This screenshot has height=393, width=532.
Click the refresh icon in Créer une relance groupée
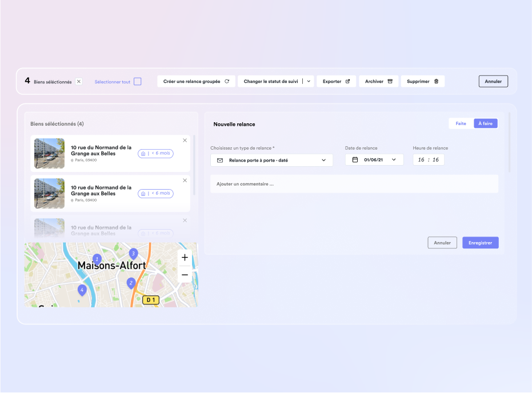click(227, 81)
